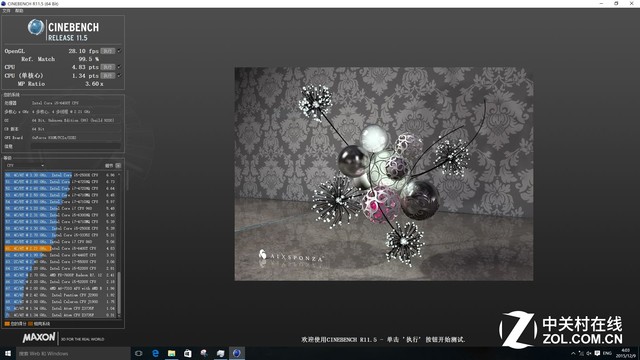Click the ranking scrollbar up arrow
This screenshot has width=640, height=360.
coord(119,174)
